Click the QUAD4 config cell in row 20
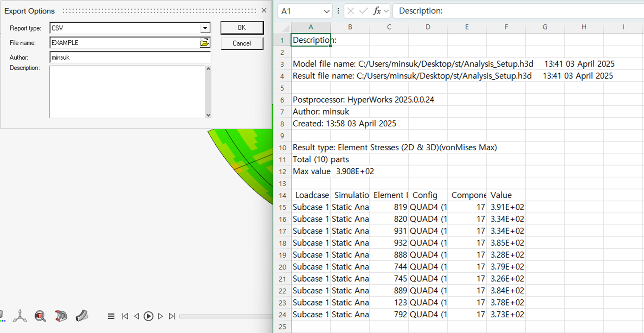644x333 pixels. click(428, 267)
